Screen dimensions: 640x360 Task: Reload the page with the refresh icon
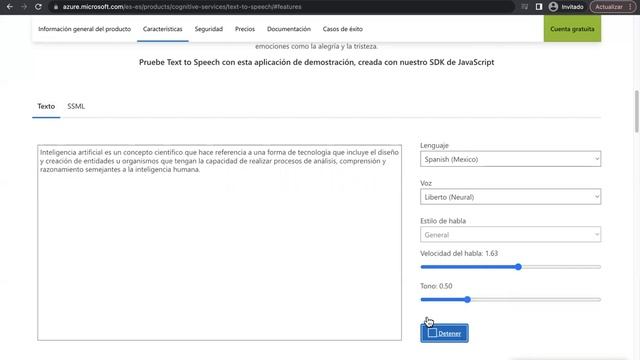tap(38, 7)
